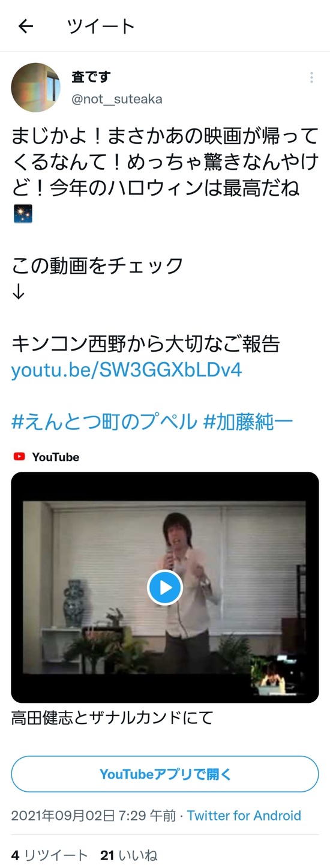Screen dimensions: 330x868
Task: Tap the ツイート header title
Action: coord(101,26)
